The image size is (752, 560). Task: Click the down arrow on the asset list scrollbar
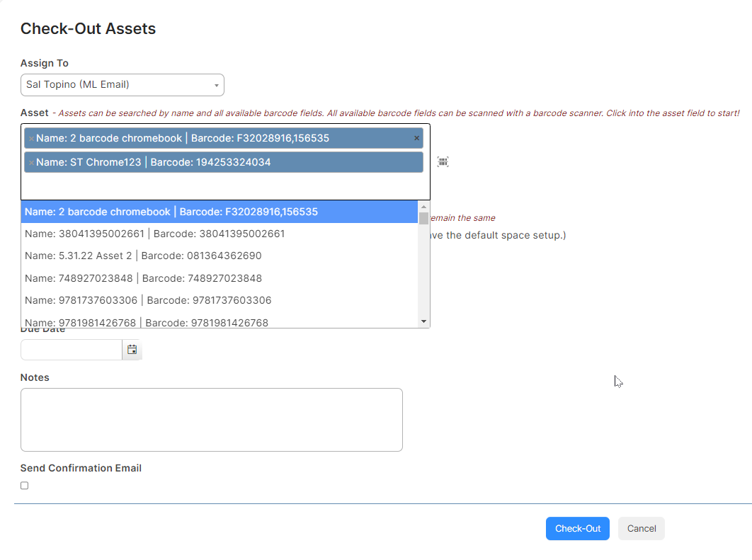425,321
